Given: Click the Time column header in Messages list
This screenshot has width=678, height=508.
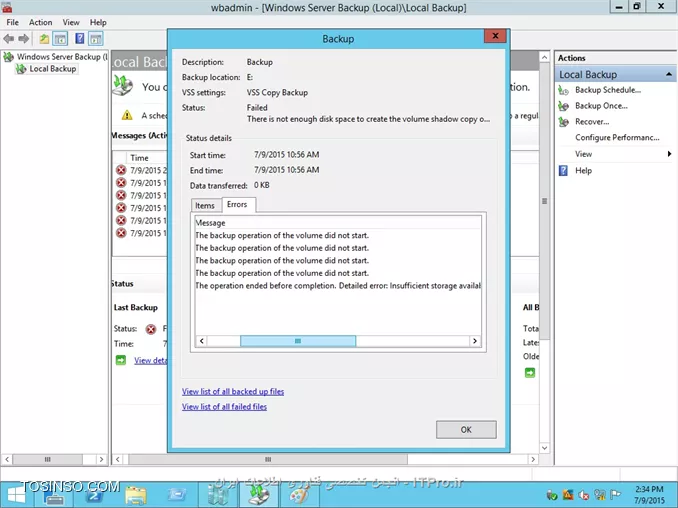Looking at the screenshot, I should [146, 158].
